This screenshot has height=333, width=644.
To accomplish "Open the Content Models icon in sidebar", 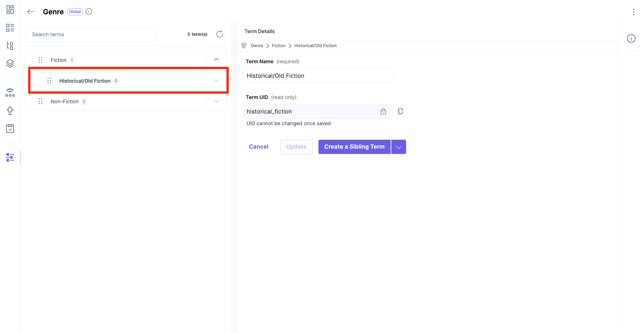I will 10,45.
